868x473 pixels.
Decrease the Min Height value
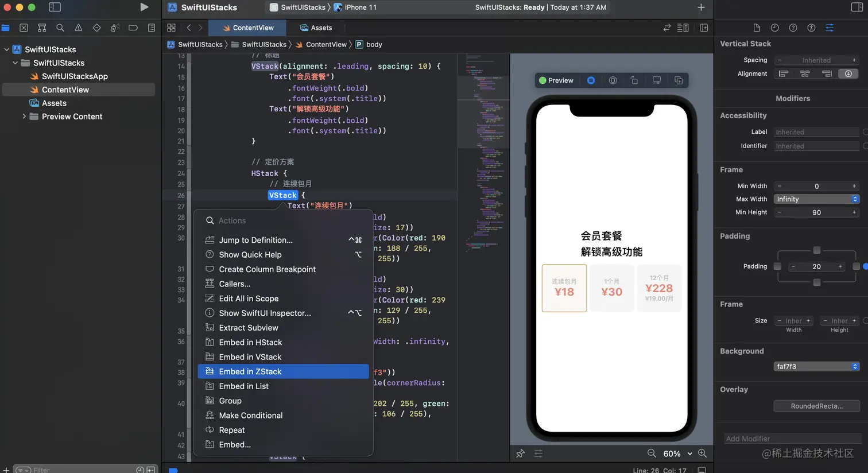[x=779, y=212]
